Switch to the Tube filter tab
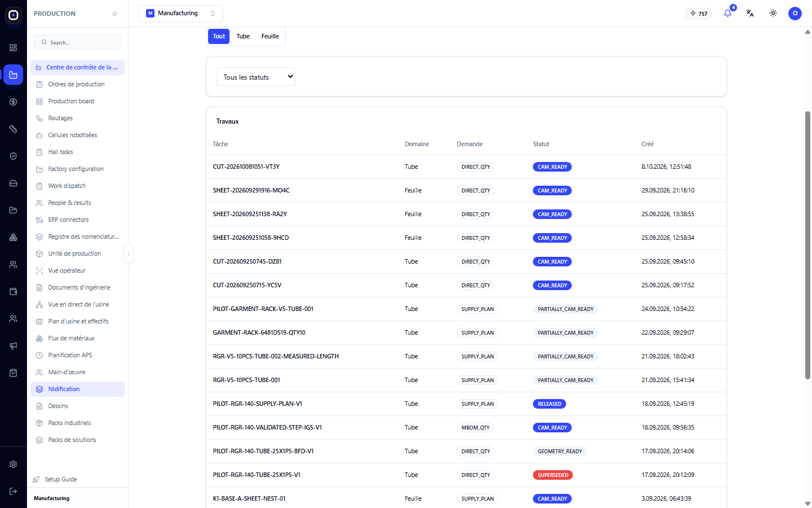The image size is (812, 508). click(x=243, y=36)
